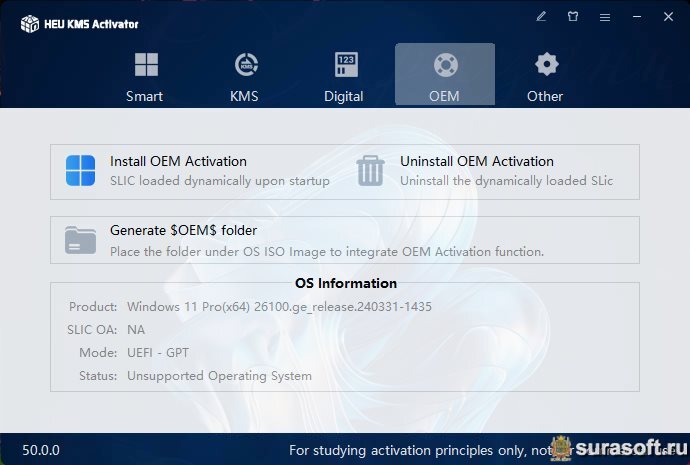The height and width of the screenshot is (465, 690).
Task: Click Uninstall OEM Activation
Action: (477, 161)
